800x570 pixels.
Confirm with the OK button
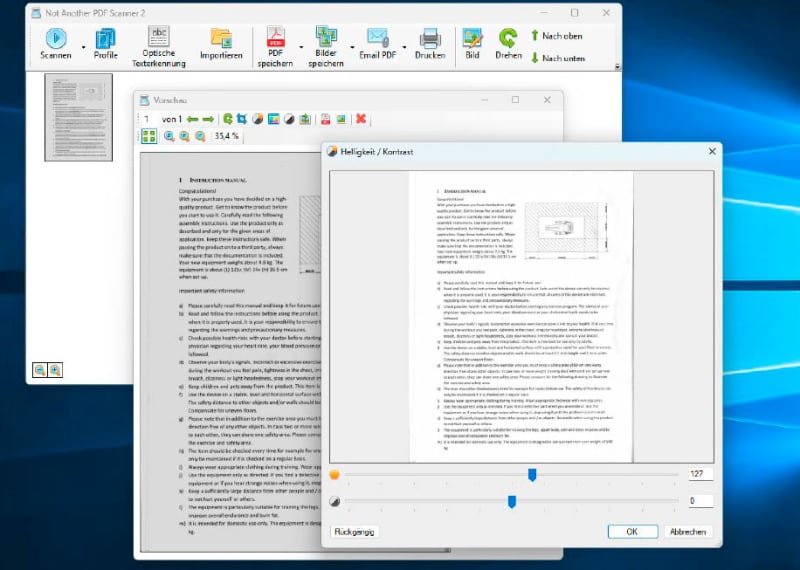pos(633,532)
